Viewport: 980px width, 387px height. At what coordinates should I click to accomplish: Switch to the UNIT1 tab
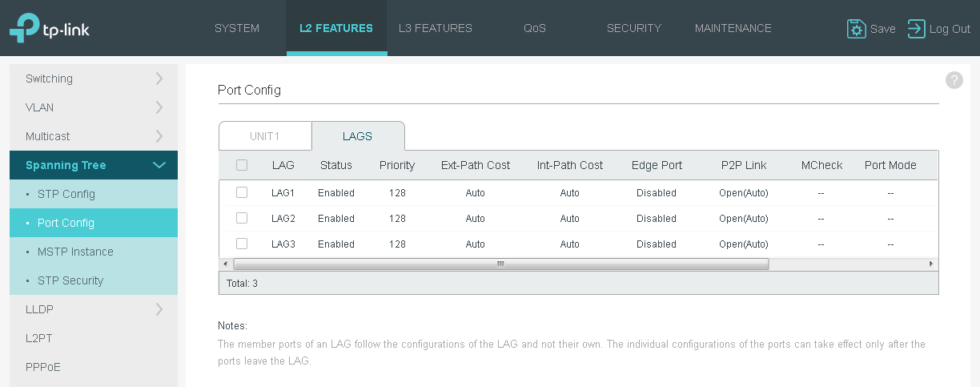(x=264, y=136)
